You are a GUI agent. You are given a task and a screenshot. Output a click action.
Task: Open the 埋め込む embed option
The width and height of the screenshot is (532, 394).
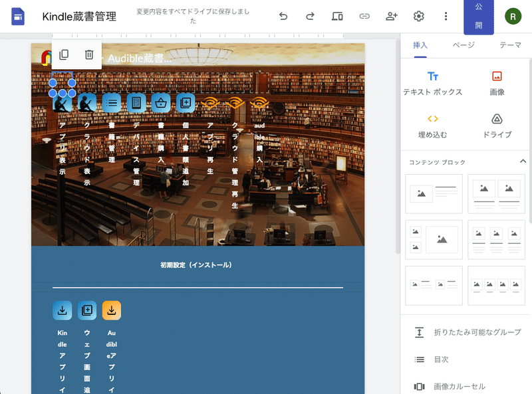click(433, 126)
